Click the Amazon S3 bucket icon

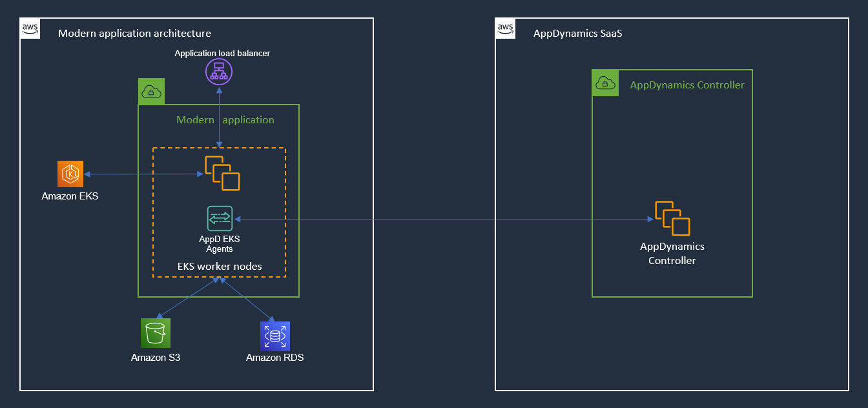[x=155, y=333]
